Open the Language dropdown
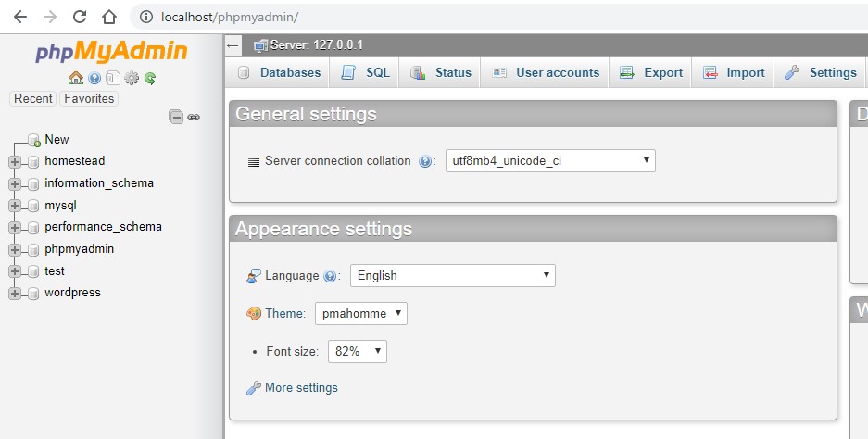 [453, 275]
